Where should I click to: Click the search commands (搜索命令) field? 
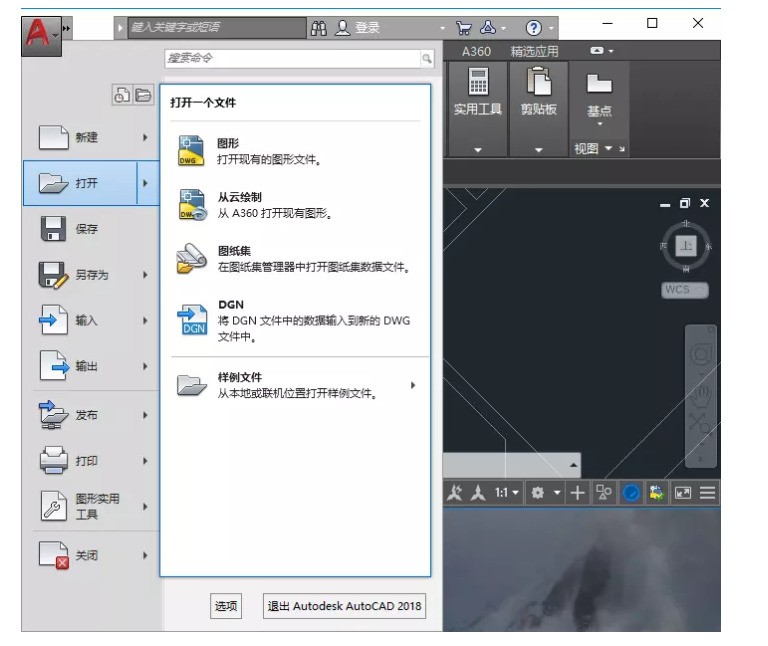pos(293,59)
